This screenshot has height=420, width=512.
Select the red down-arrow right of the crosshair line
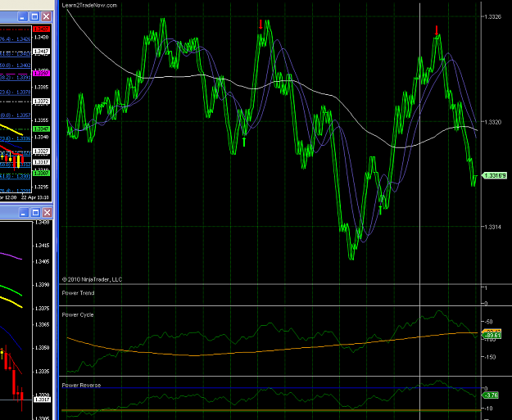pos(437,30)
